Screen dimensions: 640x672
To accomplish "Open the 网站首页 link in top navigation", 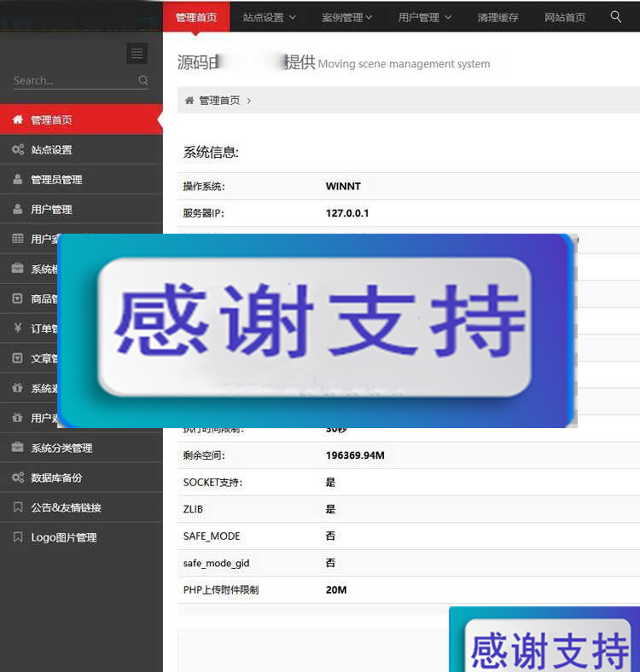I will pyautogui.click(x=565, y=17).
